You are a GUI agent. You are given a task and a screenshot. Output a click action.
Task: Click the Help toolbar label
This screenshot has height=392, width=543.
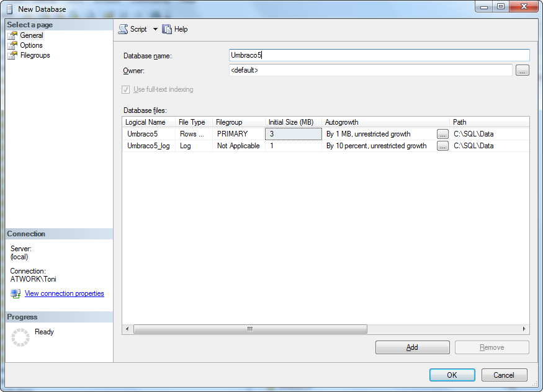click(x=181, y=29)
